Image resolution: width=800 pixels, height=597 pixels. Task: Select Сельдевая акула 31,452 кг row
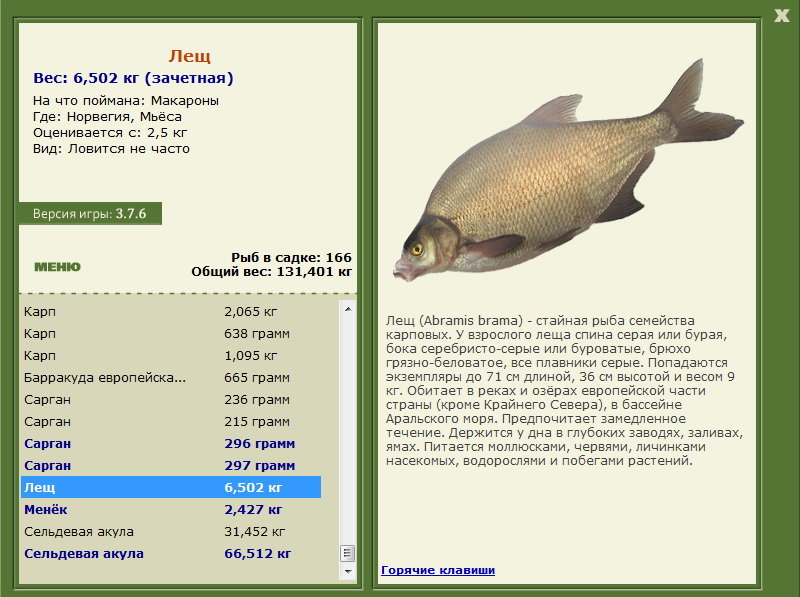tap(171, 531)
